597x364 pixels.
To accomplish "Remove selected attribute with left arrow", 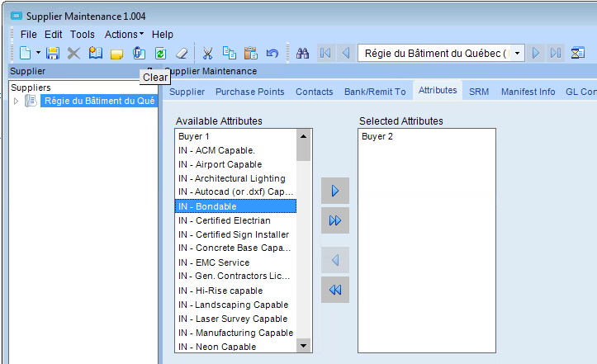I will coord(335,260).
